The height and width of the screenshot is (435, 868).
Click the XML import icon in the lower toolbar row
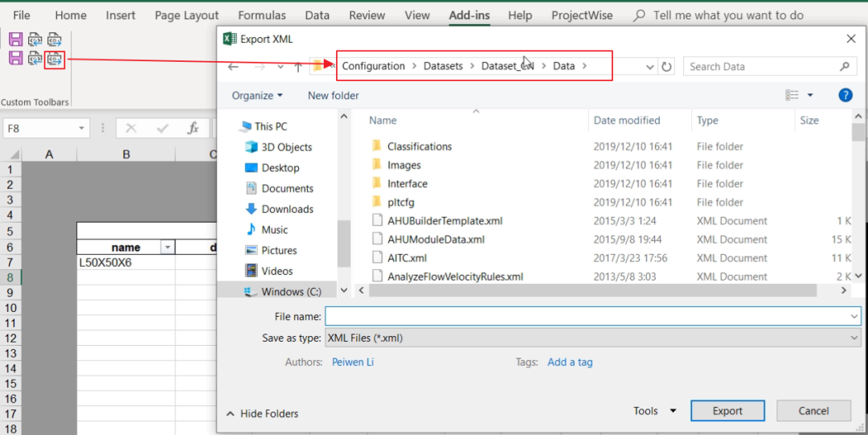click(35, 58)
